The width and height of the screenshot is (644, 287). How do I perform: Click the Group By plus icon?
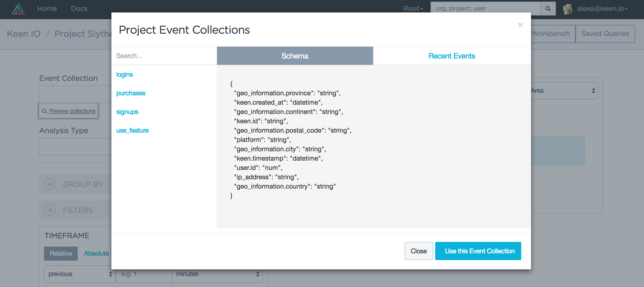point(50,184)
